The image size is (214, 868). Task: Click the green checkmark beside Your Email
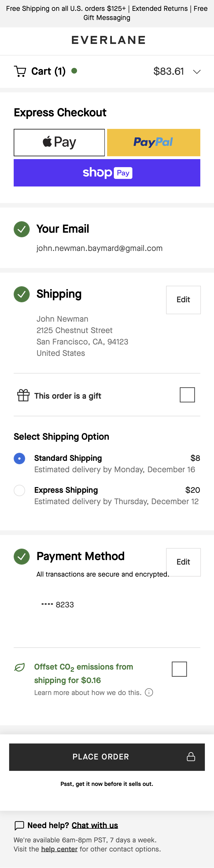click(21, 229)
